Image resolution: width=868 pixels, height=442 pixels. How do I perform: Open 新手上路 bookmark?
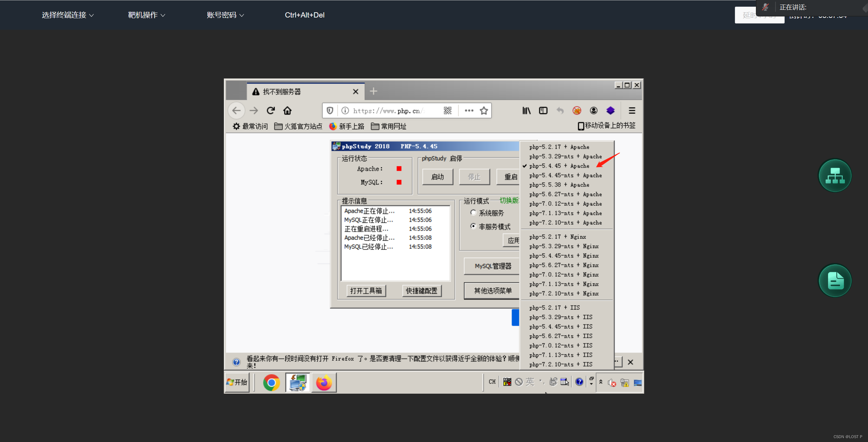coord(347,126)
